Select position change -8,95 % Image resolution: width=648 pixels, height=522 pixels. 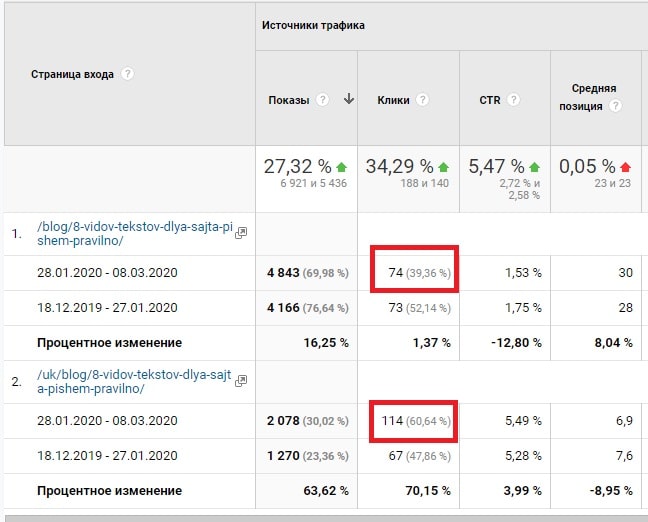[611, 491]
